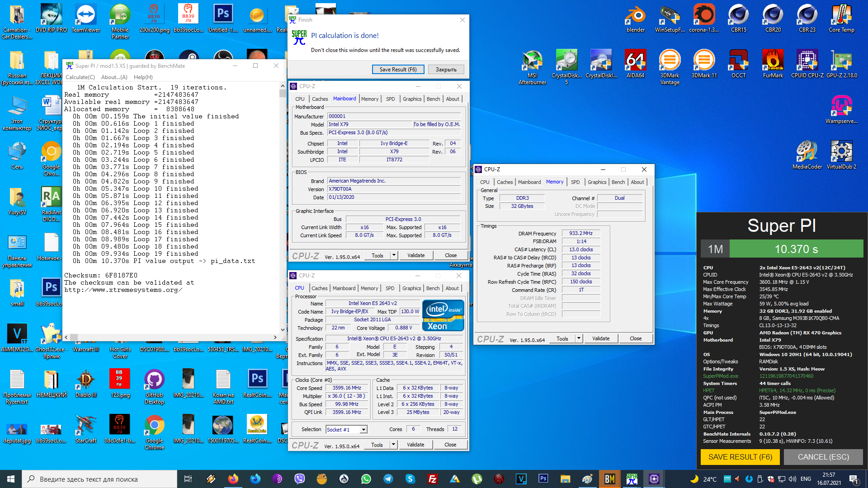Launch Core Temp desktop shortcut
Screen dimensions: 868x488
(841, 18)
